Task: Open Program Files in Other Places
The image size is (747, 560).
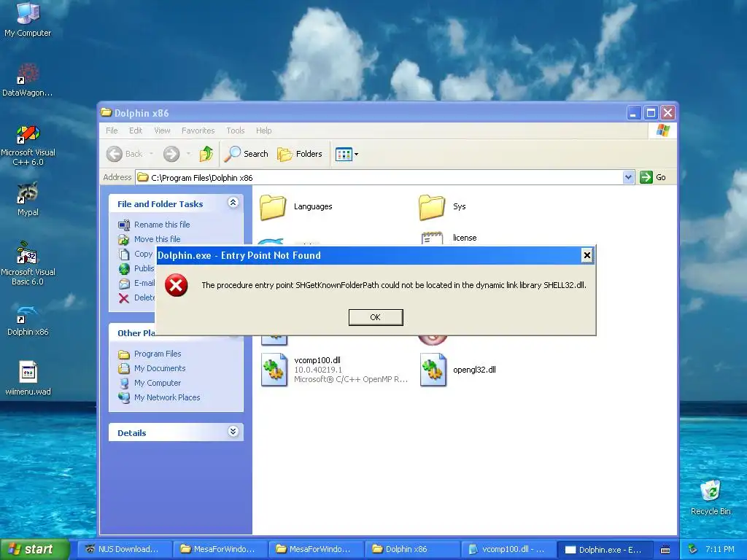Action: pos(158,354)
